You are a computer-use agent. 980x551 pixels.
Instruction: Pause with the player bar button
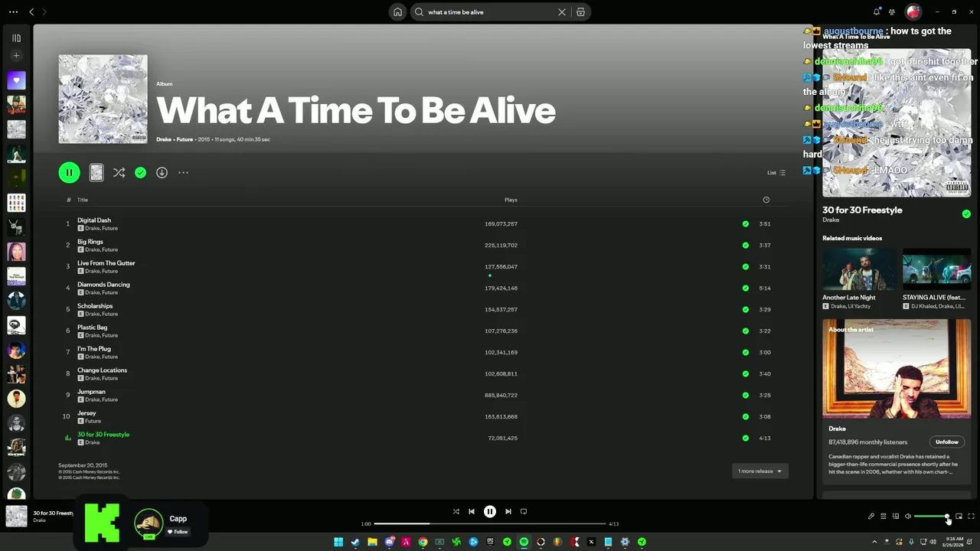[490, 512]
